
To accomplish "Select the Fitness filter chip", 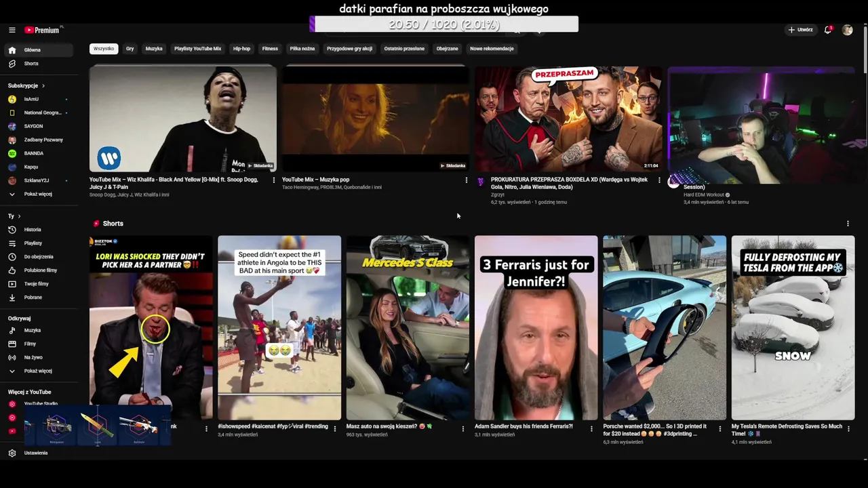I will pos(270,49).
